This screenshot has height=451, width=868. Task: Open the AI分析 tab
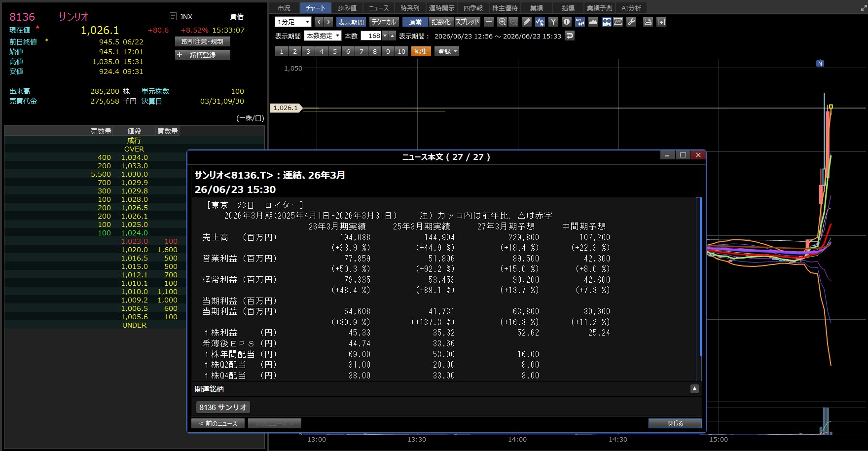[x=631, y=8]
